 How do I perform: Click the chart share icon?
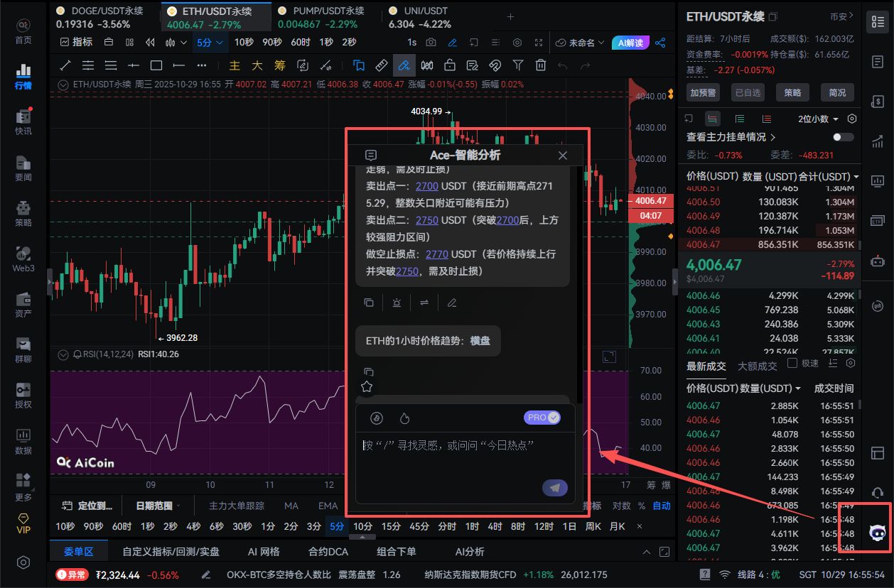pos(660,42)
